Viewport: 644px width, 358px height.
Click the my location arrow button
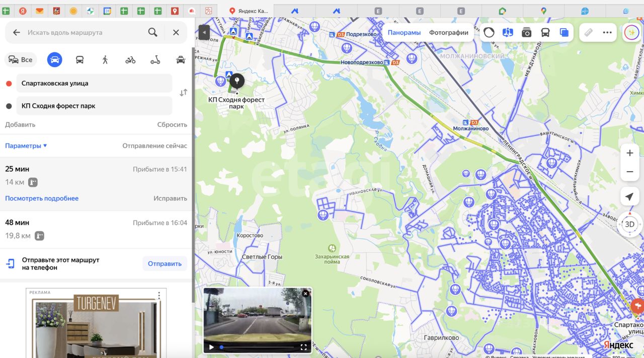coord(629,196)
